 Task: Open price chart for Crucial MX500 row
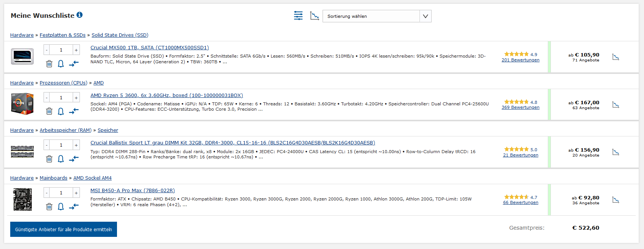coord(616,57)
